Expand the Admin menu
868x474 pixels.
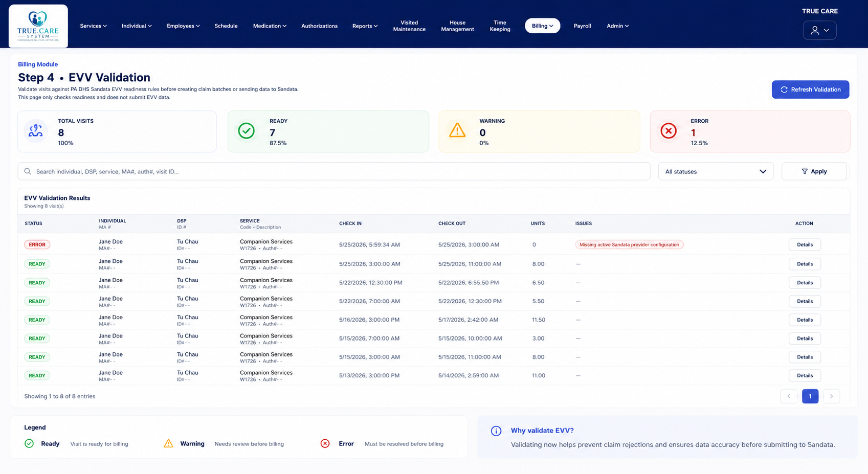tap(617, 26)
